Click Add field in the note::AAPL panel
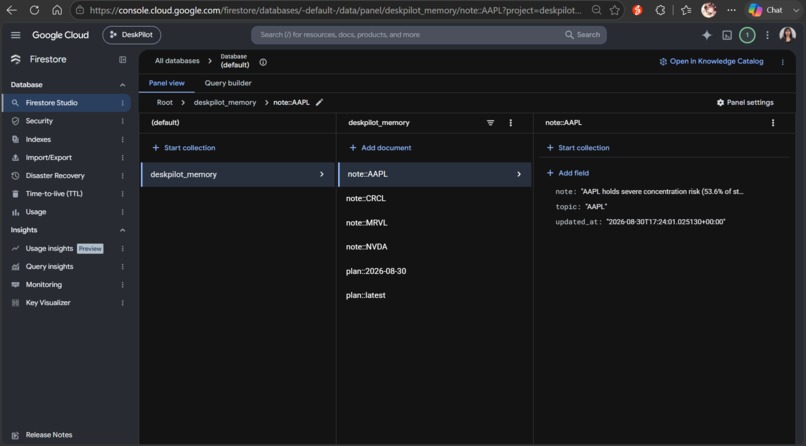 (x=567, y=173)
